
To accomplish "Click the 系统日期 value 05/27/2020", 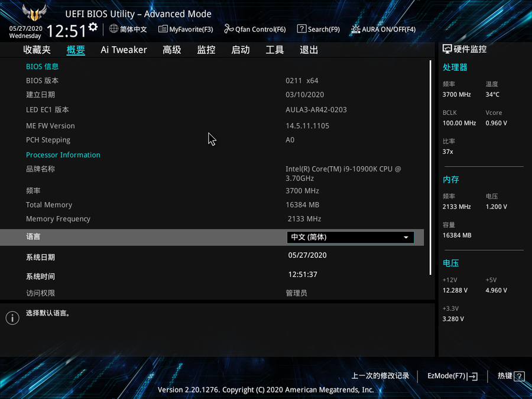I will (x=307, y=255).
